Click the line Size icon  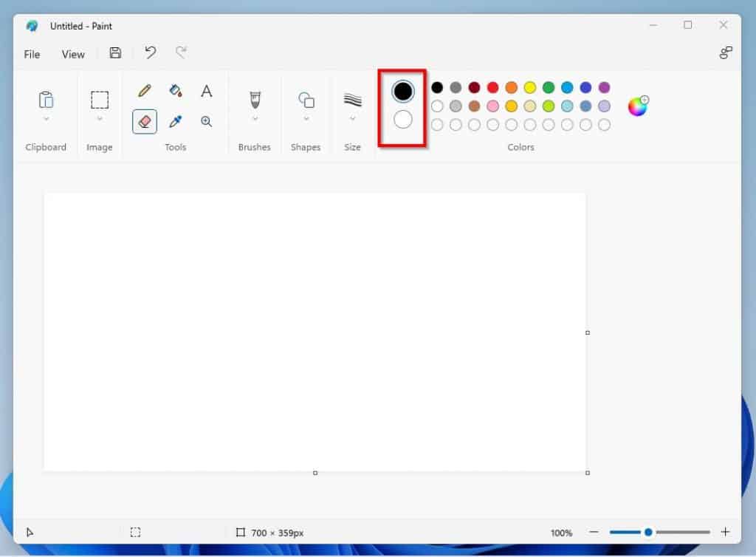[352, 100]
